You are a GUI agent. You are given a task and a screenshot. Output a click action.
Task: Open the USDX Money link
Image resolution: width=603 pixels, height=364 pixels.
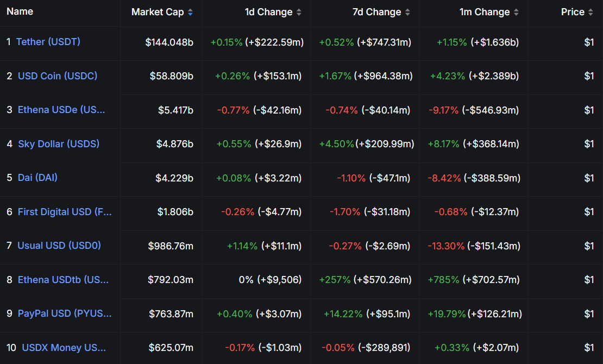coord(64,348)
